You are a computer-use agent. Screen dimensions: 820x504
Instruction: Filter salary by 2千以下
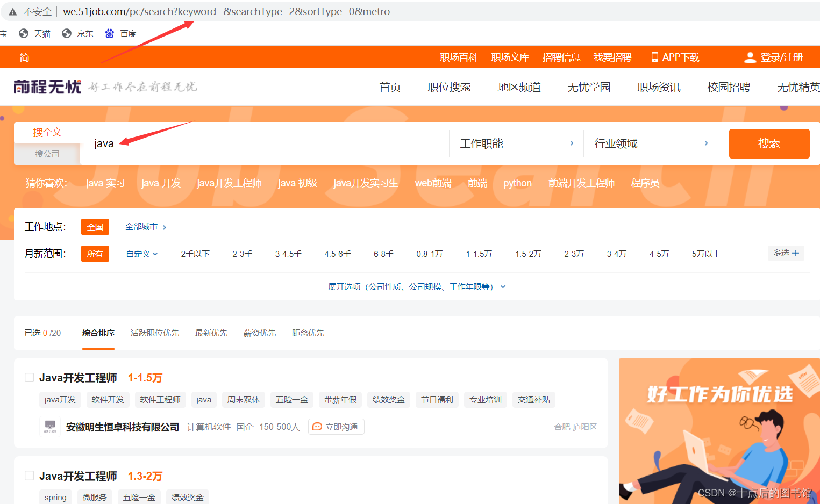click(195, 254)
